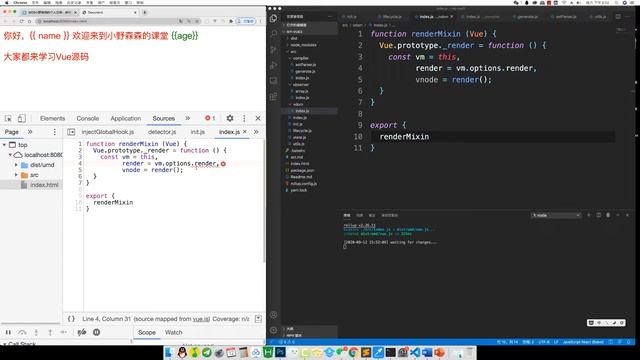640x360 pixels.
Task: Open the vue.js source map link
Action: point(201,319)
